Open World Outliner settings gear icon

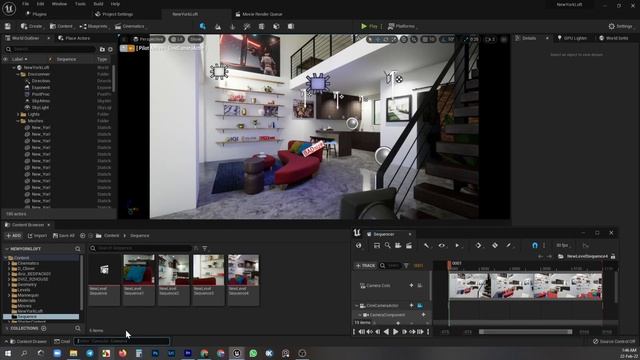110,49
